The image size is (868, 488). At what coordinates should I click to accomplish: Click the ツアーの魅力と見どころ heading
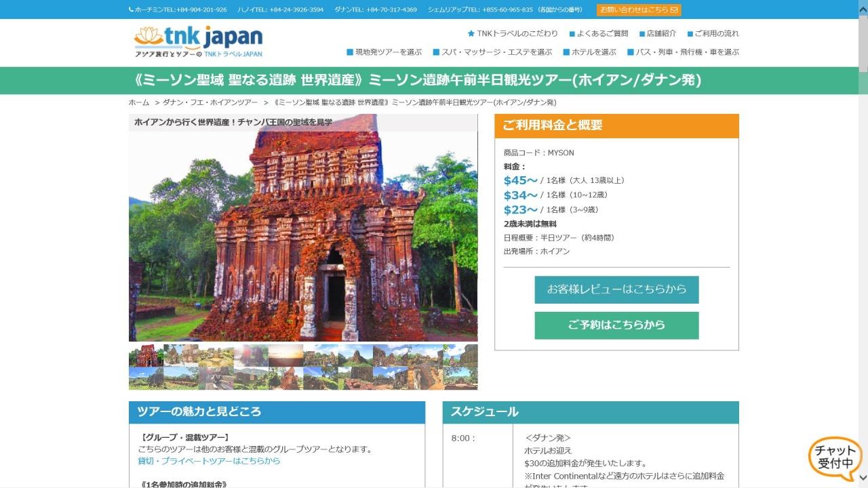tap(199, 412)
